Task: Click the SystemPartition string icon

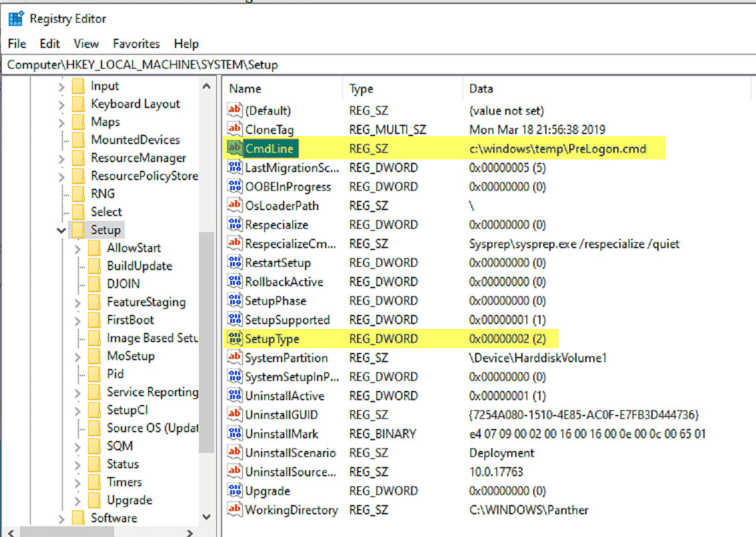Action: point(235,358)
